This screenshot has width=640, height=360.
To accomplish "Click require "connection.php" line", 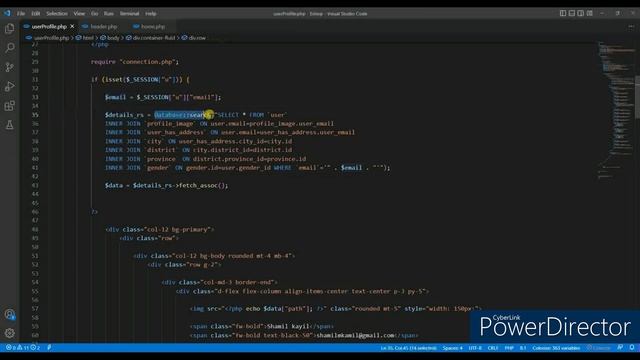I will pos(135,62).
